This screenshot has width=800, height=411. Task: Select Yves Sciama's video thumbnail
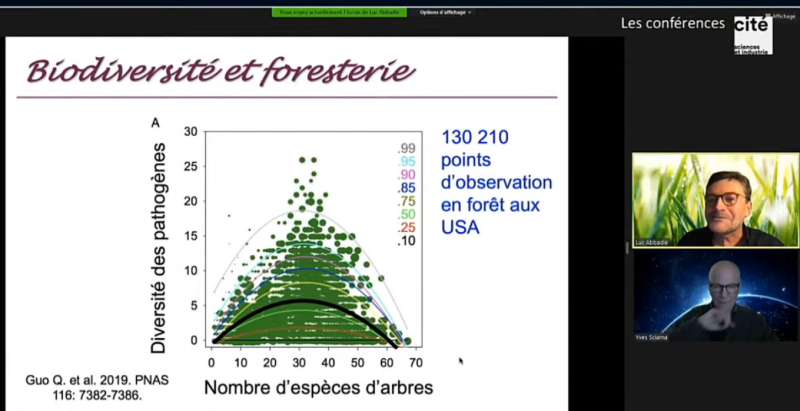pos(715,296)
